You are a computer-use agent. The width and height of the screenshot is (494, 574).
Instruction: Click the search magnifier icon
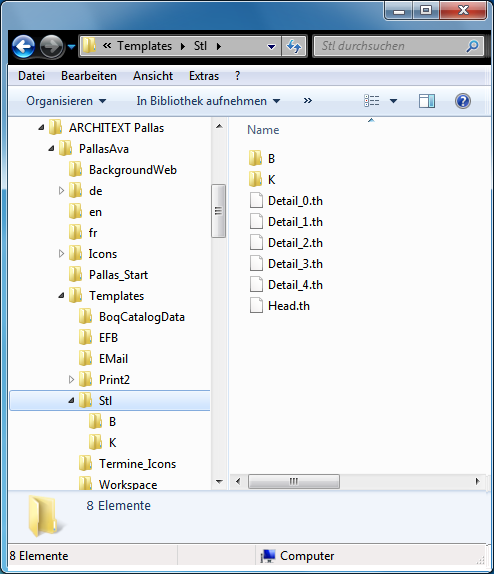coord(472,46)
